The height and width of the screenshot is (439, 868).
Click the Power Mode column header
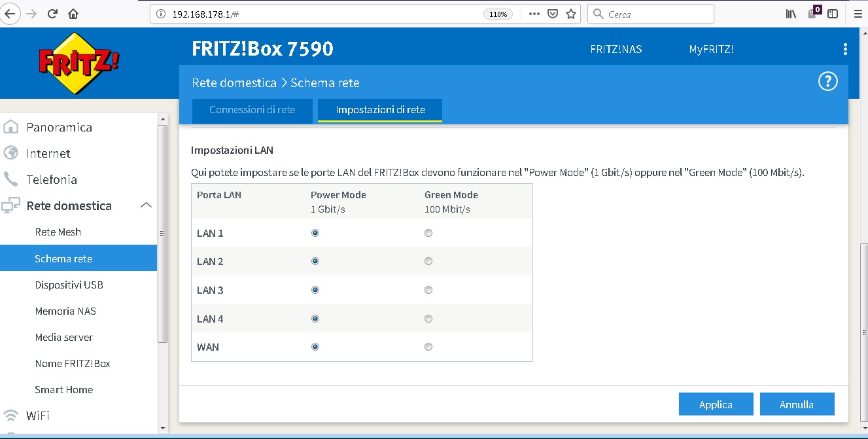[x=338, y=195]
